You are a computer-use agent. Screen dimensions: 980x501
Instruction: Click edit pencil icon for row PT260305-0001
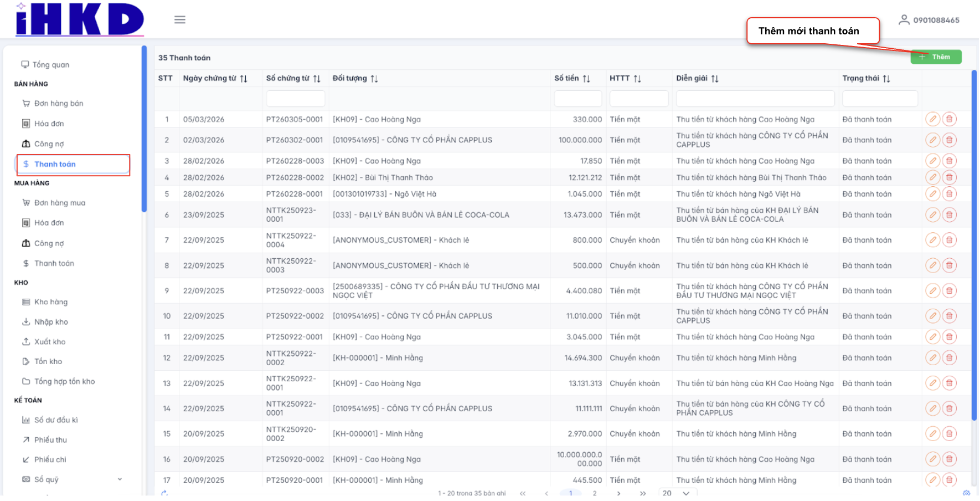(933, 119)
